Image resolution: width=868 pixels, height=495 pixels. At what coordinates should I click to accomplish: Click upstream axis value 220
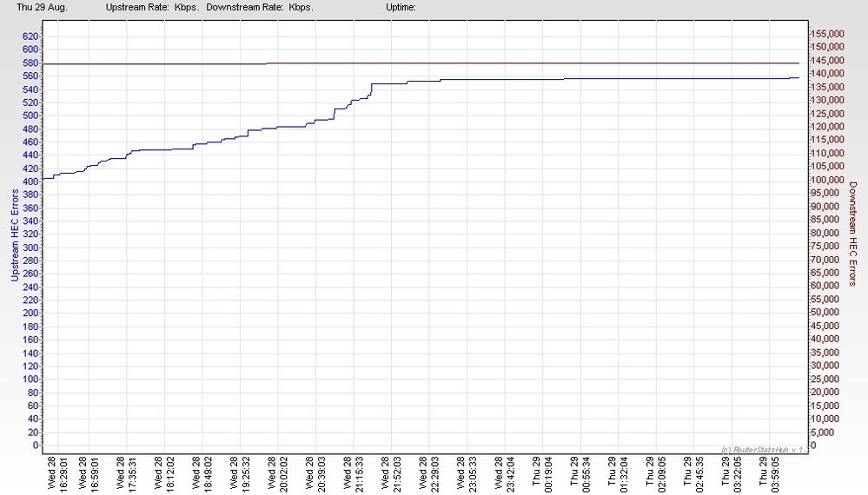(30, 300)
